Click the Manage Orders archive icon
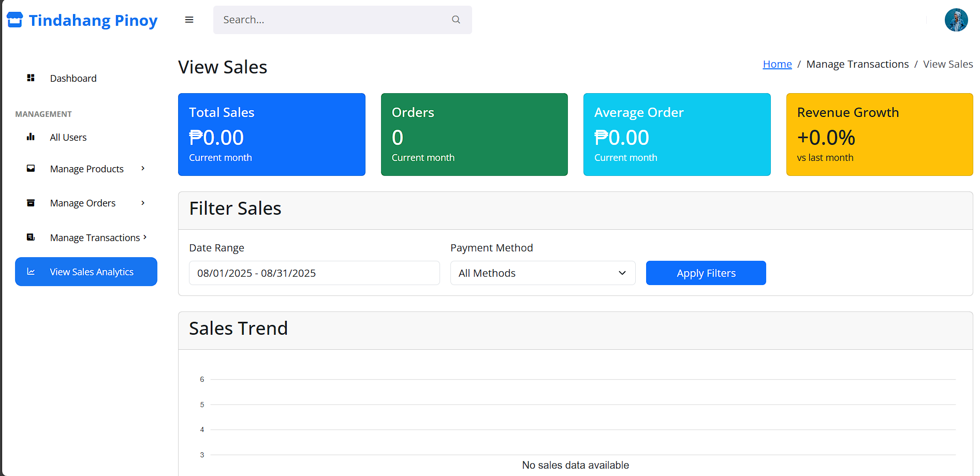The height and width of the screenshot is (476, 980). pyautogui.click(x=31, y=202)
